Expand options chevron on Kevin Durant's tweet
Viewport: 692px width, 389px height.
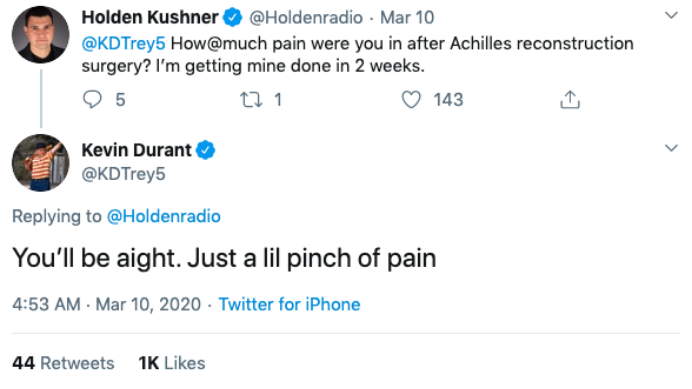(671, 148)
